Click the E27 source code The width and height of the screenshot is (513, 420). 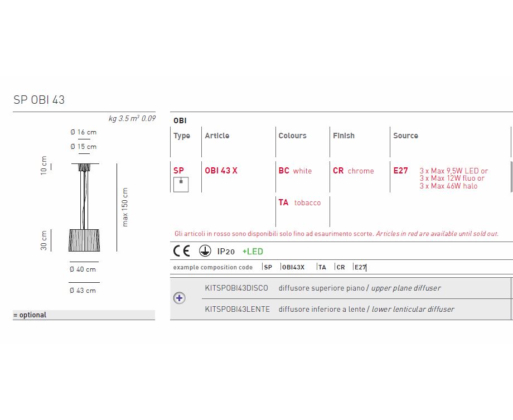pyautogui.click(x=400, y=171)
